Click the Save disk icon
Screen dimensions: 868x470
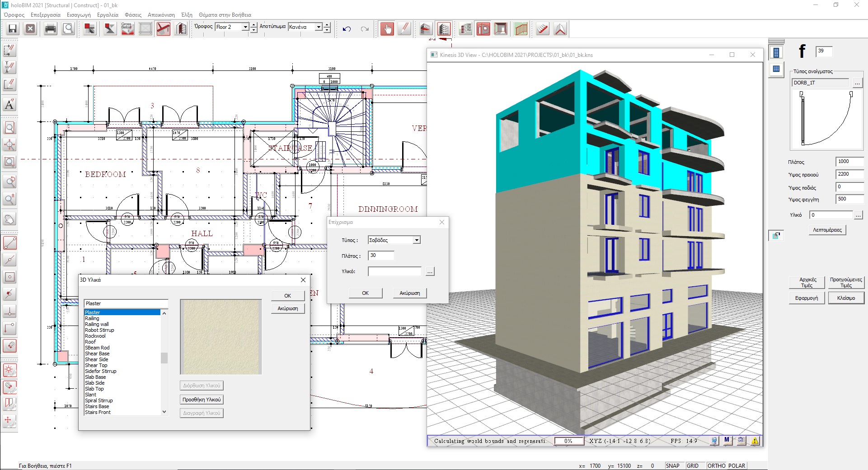coord(13,29)
